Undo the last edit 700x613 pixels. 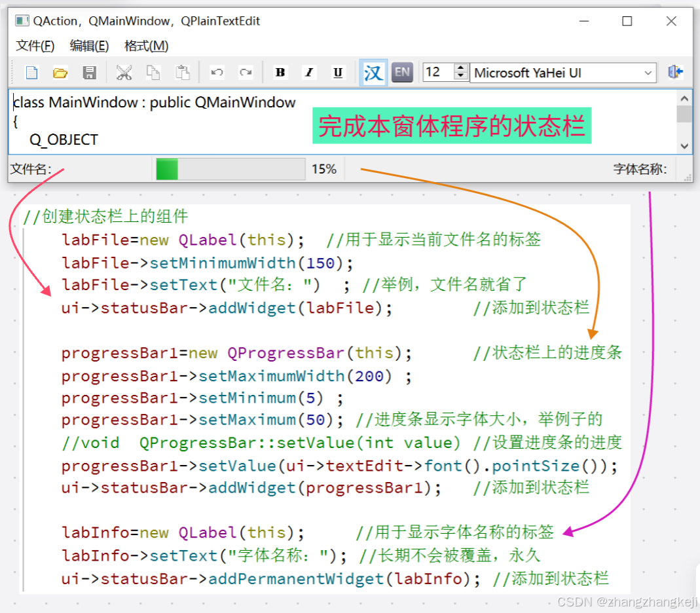pos(217,72)
